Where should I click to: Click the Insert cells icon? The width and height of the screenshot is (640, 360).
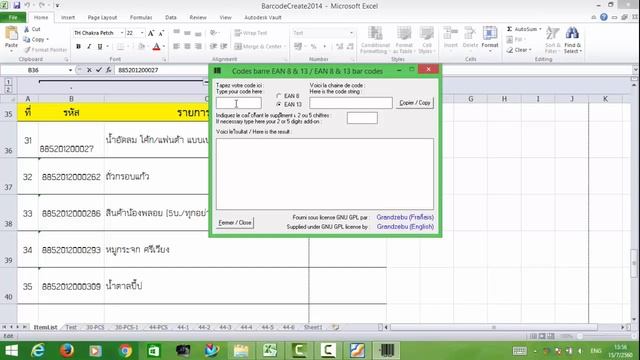tap(451, 33)
